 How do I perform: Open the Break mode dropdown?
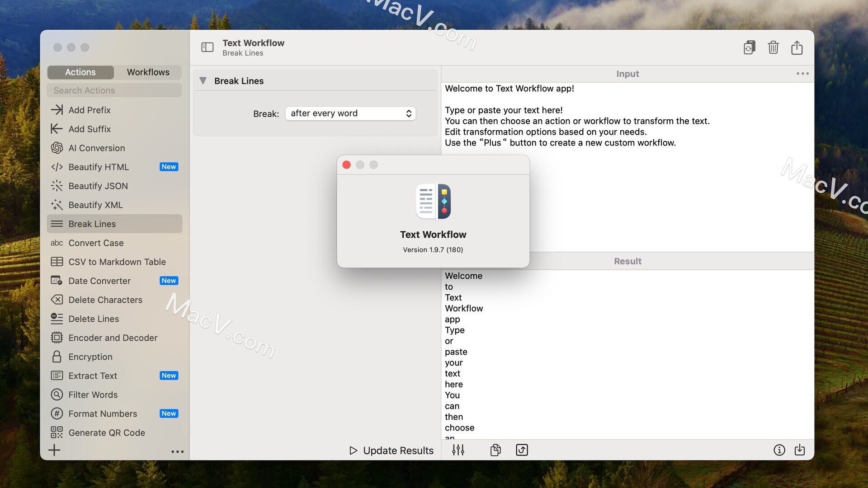point(350,113)
